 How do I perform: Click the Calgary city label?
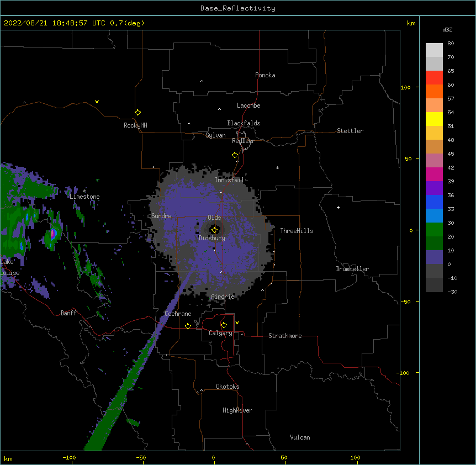[x=220, y=333]
